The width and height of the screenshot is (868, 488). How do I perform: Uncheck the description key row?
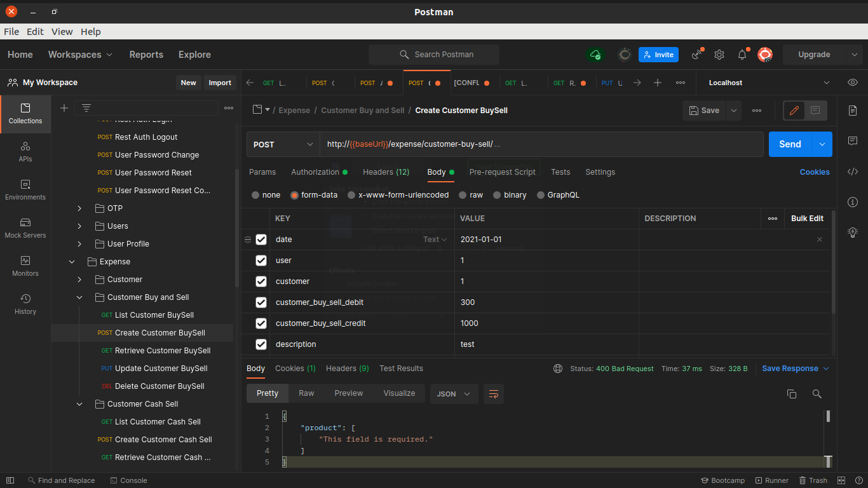[x=261, y=344]
